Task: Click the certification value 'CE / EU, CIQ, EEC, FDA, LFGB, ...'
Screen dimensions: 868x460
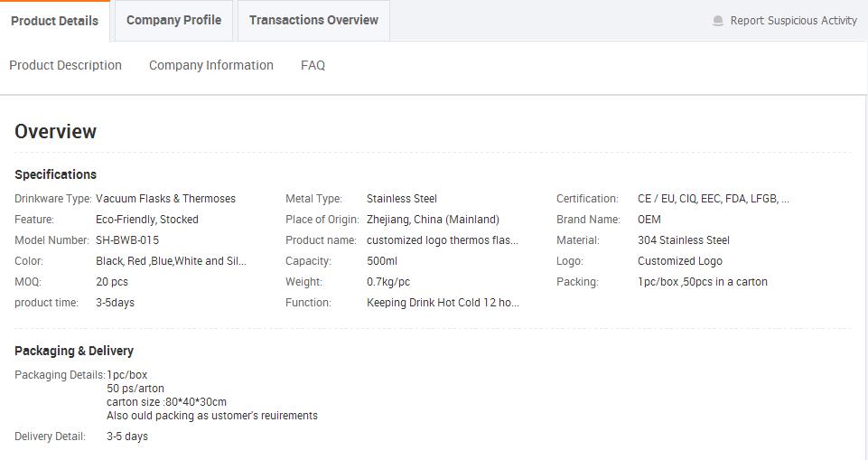Action: coord(714,199)
